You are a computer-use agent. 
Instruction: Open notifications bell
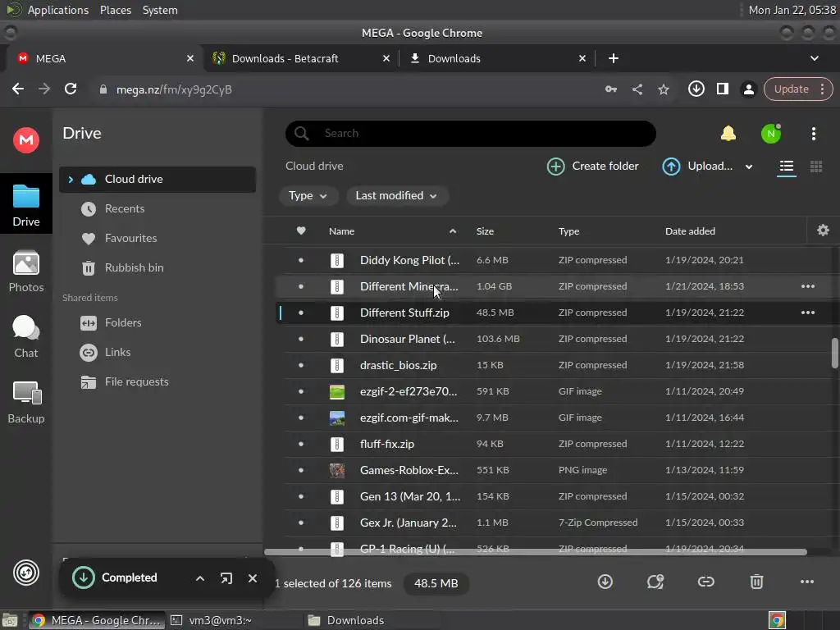[x=728, y=134]
